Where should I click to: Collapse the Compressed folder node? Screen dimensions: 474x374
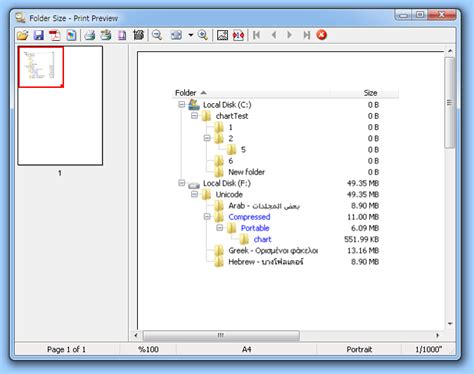(x=207, y=217)
